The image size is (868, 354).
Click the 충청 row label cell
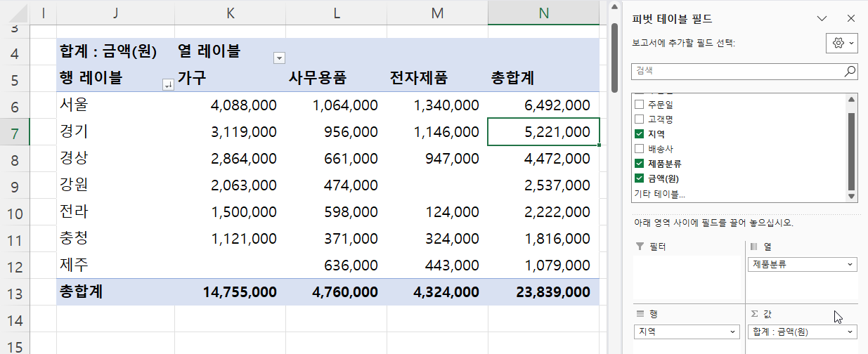[116, 239]
